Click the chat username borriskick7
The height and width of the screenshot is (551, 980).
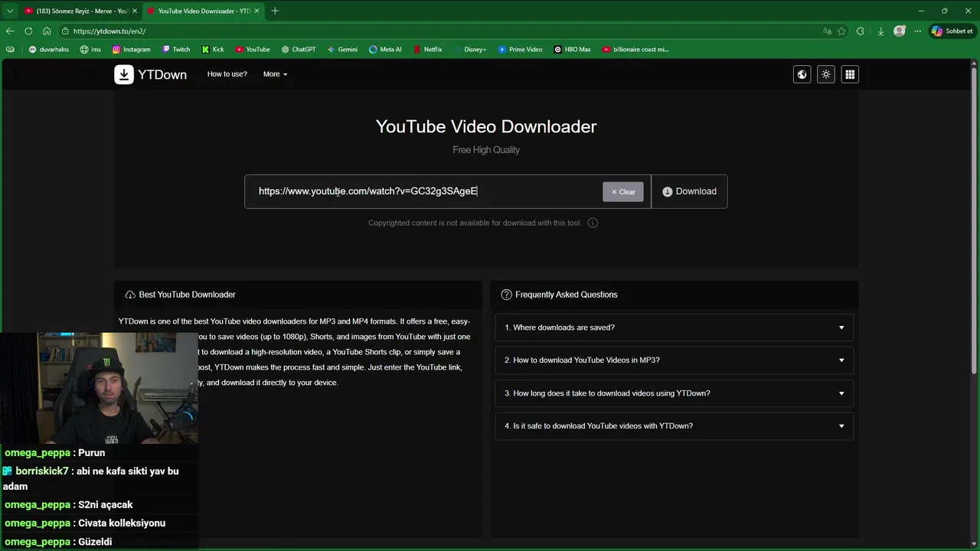(x=41, y=471)
